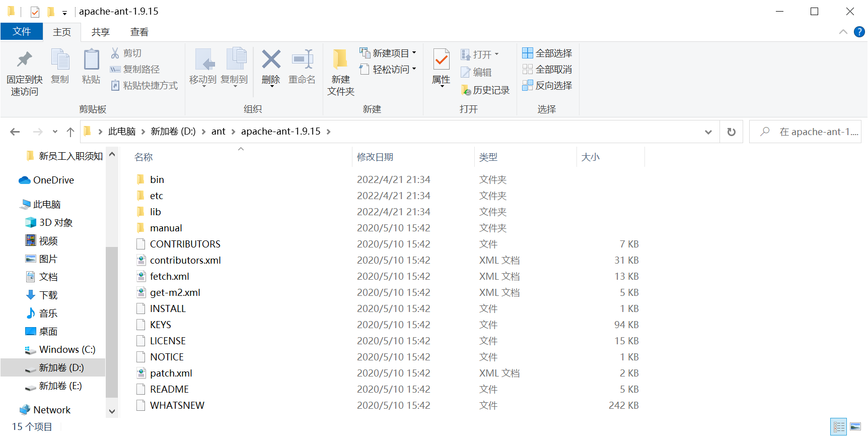The width and height of the screenshot is (868, 436).
Task: Click the Properties checkmark icon
Action: tap(442, 59)
